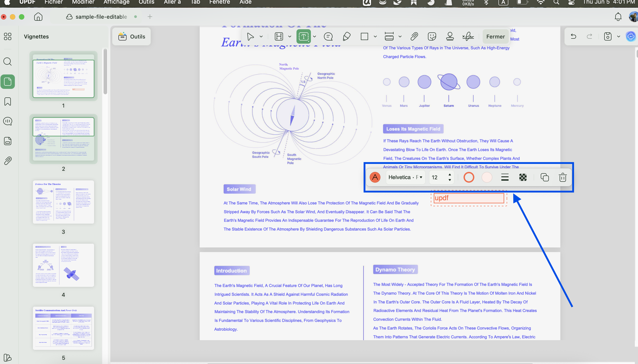Go to the home screen icon
Image resolution: width=638 pixels, height=364 pixels.
pyautogui.click(x=38, y=17)
